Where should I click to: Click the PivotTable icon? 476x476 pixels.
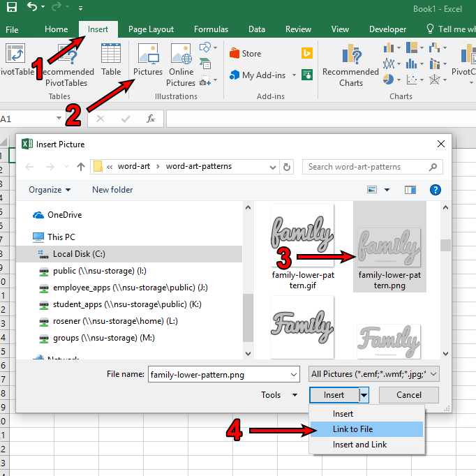pos(15,54)
